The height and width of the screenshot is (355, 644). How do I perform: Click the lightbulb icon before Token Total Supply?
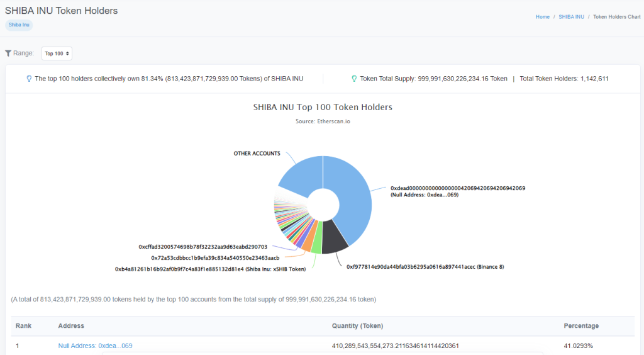tap(354, 79)
